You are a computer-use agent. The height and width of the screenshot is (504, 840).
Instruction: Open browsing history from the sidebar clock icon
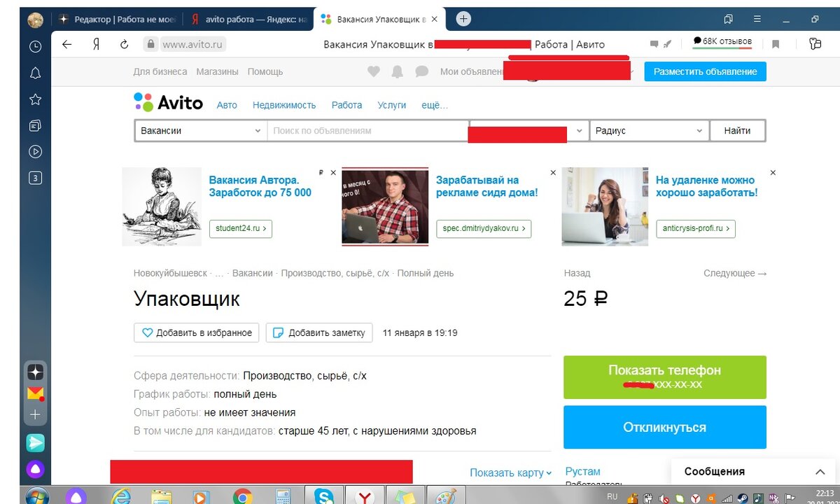click(35, 46)
